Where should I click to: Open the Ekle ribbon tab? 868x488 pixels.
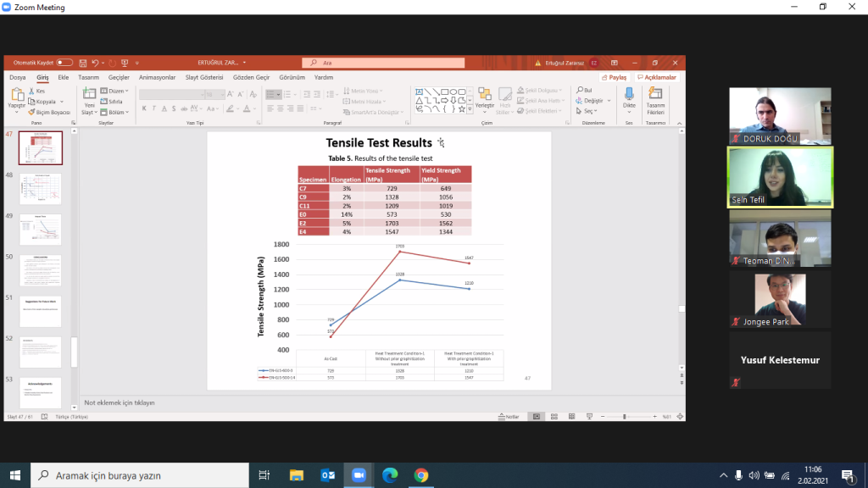(63, 77)
